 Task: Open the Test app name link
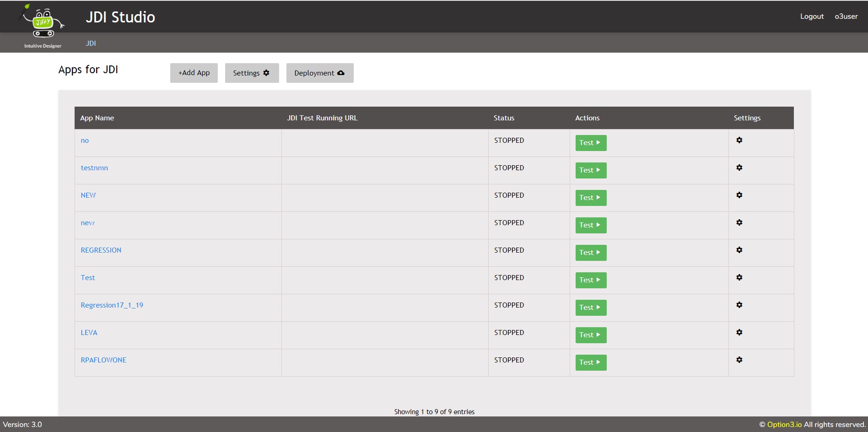(88, 278)
